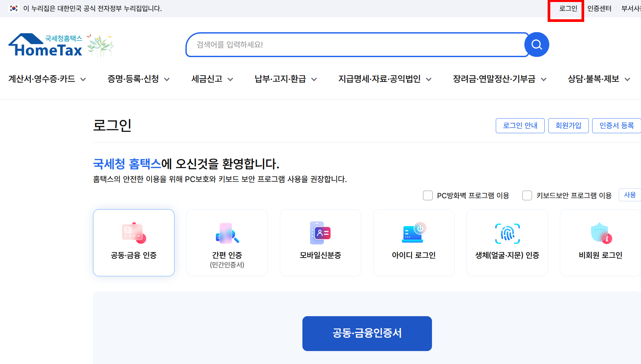The width and height of the screenshot is (641, 364).
Task: Click the blue search magnifier button
Action: (x=536, y=45)
